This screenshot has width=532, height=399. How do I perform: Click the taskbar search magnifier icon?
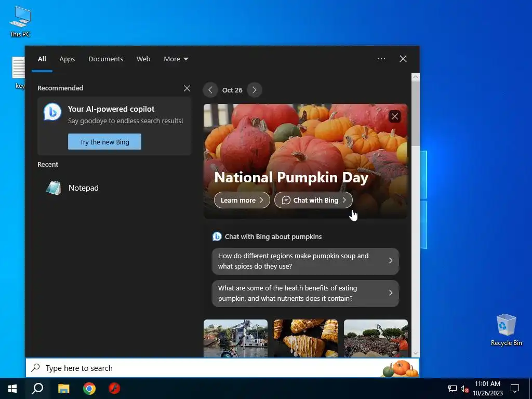(37, 389)
